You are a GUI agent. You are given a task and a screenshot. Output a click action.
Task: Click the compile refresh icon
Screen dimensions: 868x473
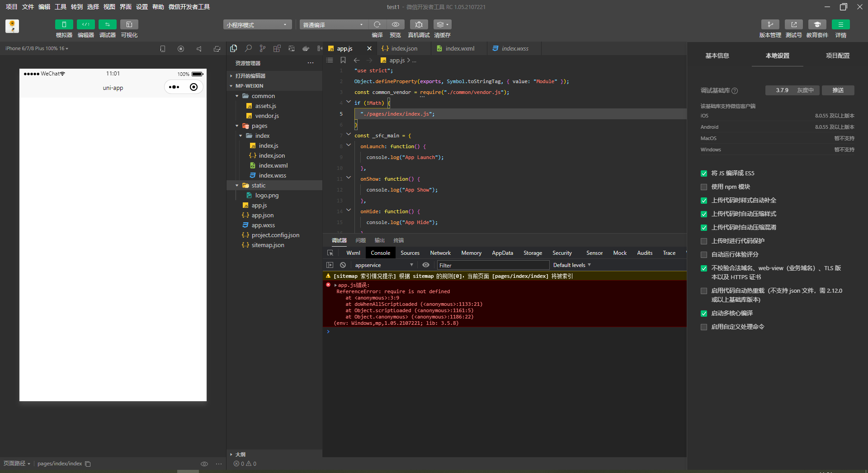click(x=377, y=24)
